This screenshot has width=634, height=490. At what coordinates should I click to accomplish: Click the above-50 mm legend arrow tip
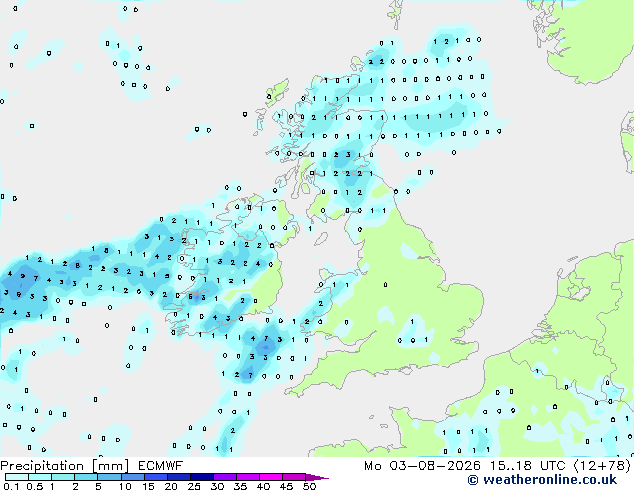(x=317, y=477)
